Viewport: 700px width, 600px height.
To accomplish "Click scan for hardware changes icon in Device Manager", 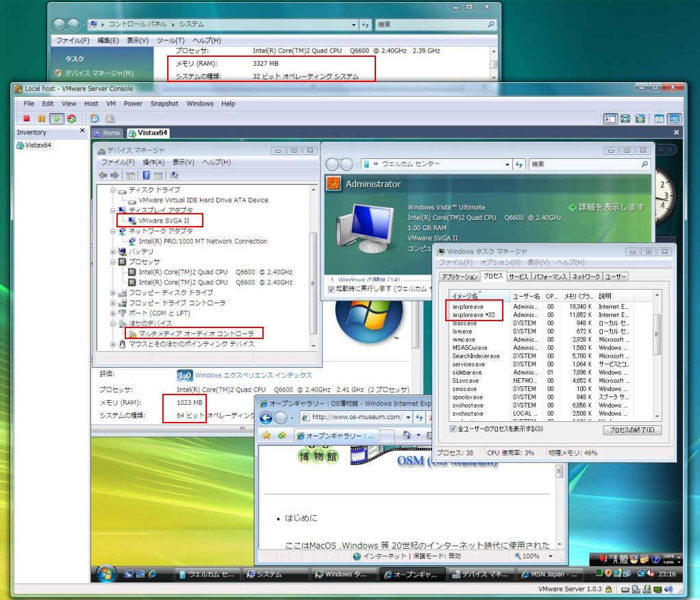I will pyautogui.click(x=175, y=175).
